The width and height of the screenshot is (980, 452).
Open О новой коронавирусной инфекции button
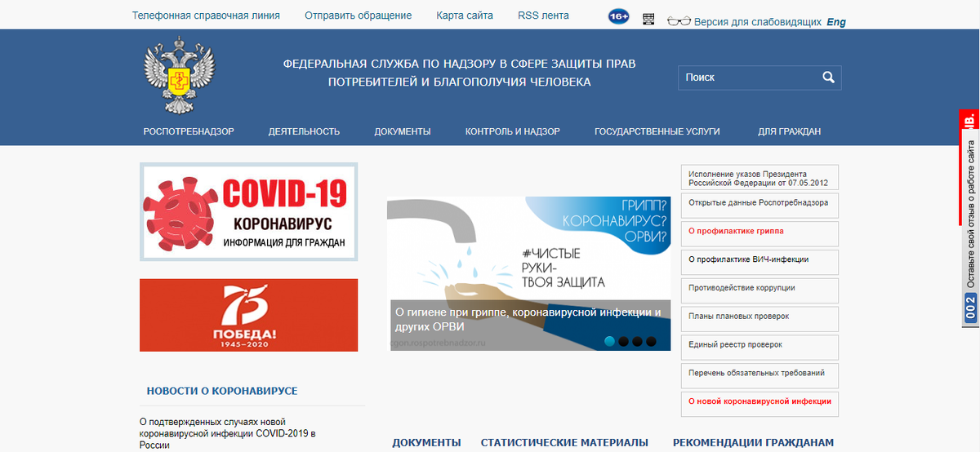759,404
